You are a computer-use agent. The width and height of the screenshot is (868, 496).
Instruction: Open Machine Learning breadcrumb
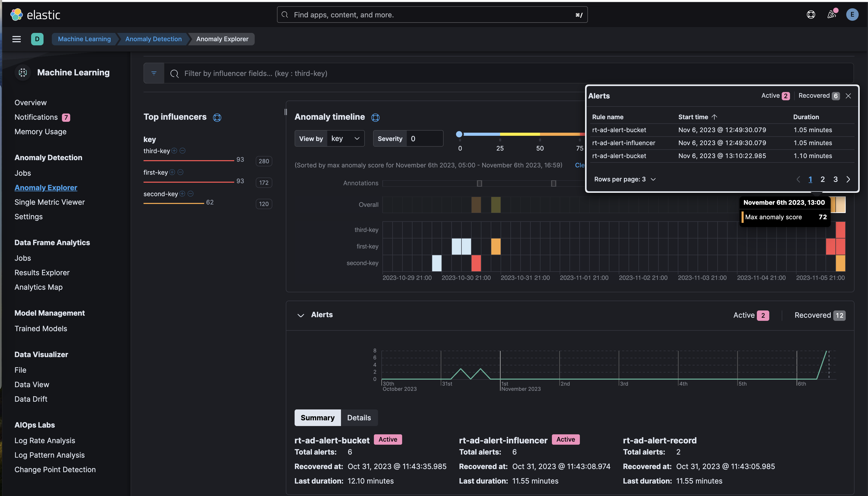pyautogui.click(x=84, y=39)
